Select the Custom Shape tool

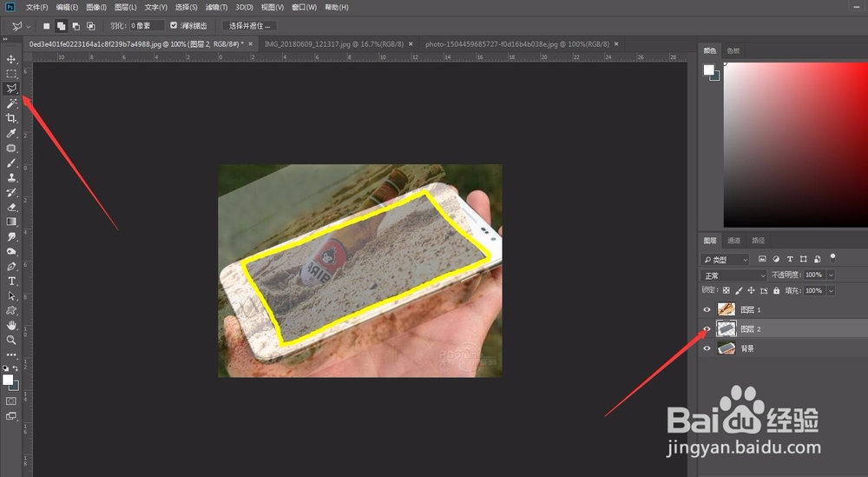(x=11, y=310)
